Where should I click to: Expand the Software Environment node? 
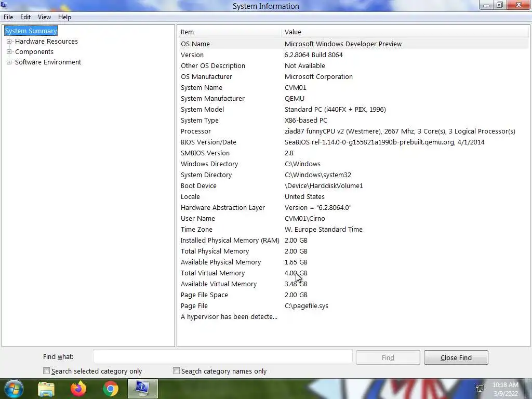(x=9, y=62)
